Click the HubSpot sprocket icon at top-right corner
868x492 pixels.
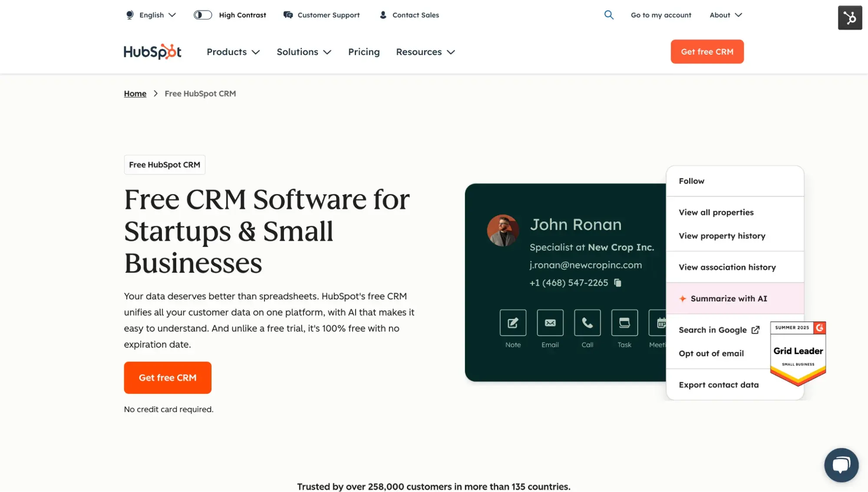[850, 18]
